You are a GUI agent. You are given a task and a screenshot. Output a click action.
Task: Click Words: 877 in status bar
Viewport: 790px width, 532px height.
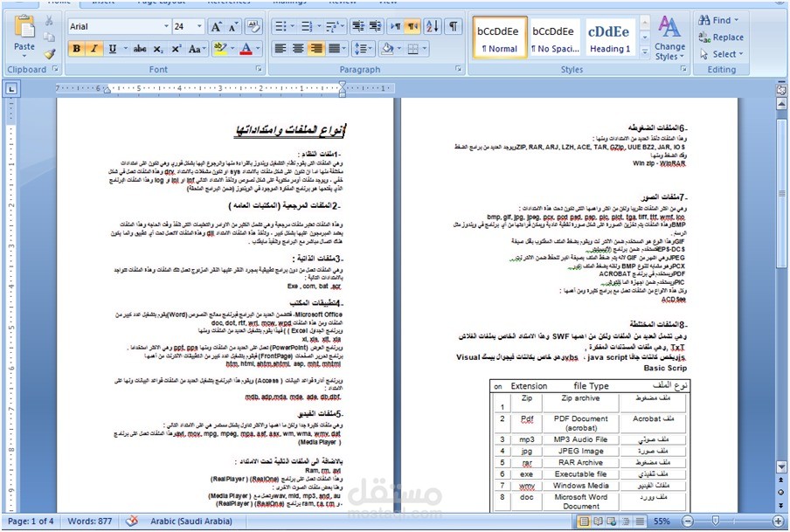[90, 521]
